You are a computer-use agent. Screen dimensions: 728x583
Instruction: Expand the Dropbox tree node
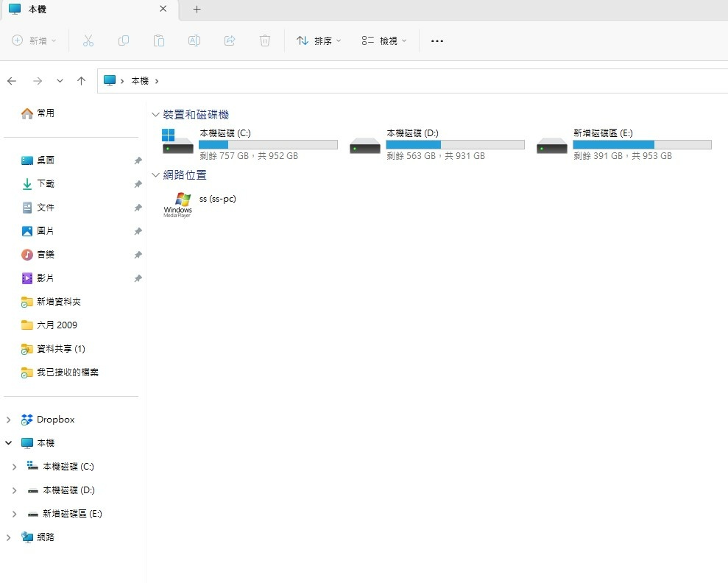[8, 420]
